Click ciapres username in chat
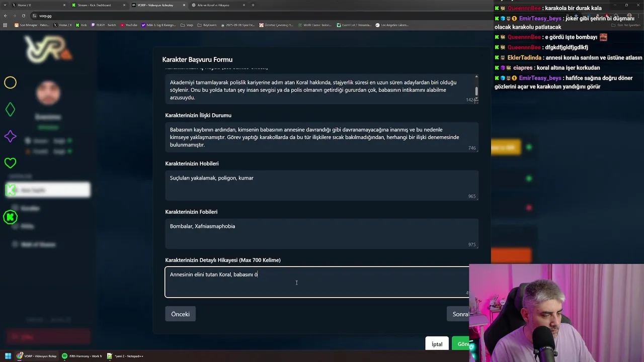 523,68
